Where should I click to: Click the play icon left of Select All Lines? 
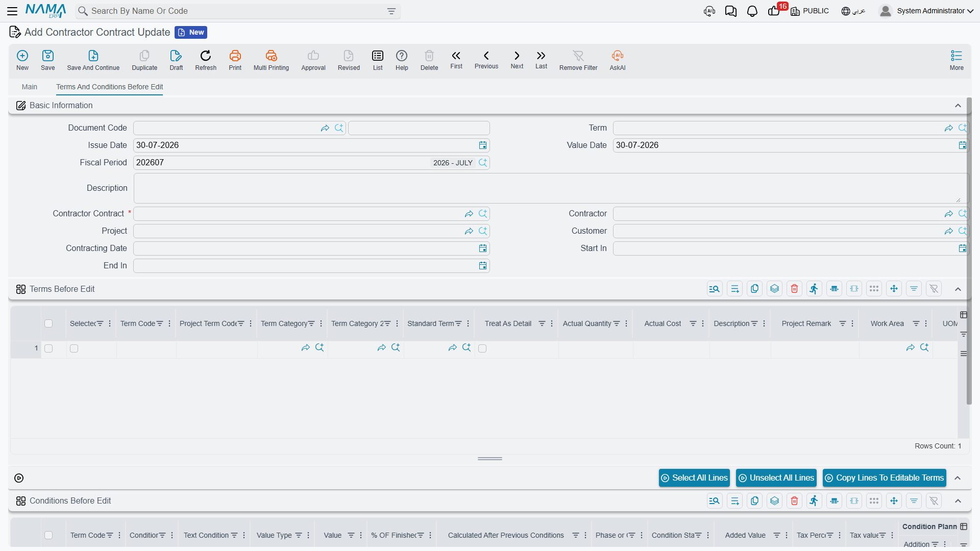point(19,478)
